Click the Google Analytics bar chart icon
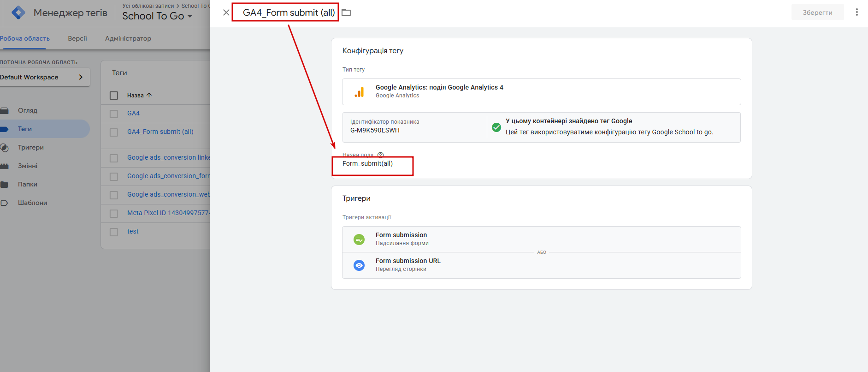868x372 pixels. coord(359,92)
